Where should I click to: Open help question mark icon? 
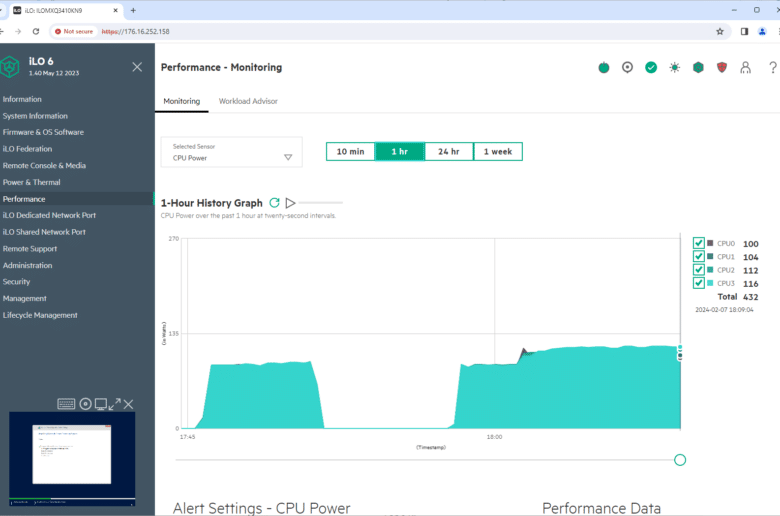(773, 67)
